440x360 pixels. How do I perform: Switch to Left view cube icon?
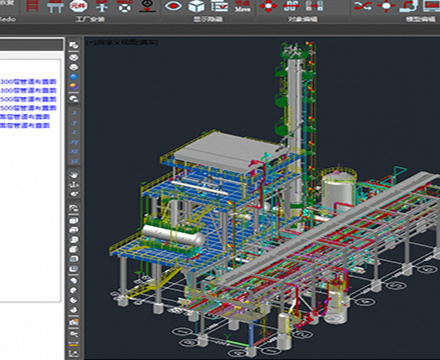[x=74, y=240]
